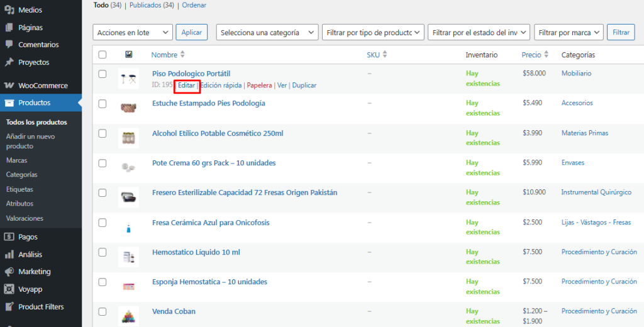Open the Acciones en lote dropdown
The width and height of the screenshot is (644, 327).
coord(133,33)
